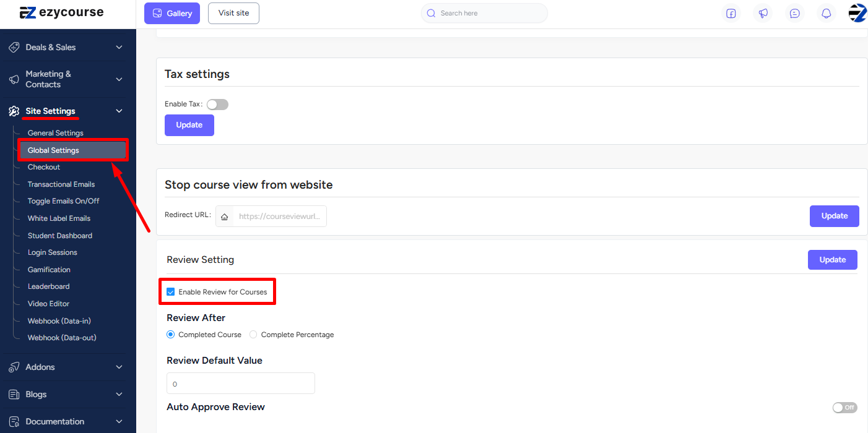Turn on Auto Approve Review toggle
The image size is (868, 433).
844,408
